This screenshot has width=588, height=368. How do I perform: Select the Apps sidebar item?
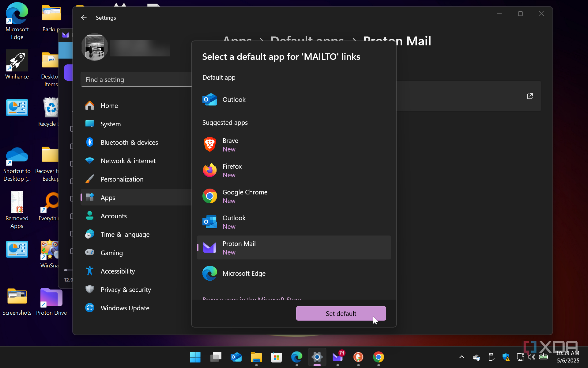[x=136, y=197]
